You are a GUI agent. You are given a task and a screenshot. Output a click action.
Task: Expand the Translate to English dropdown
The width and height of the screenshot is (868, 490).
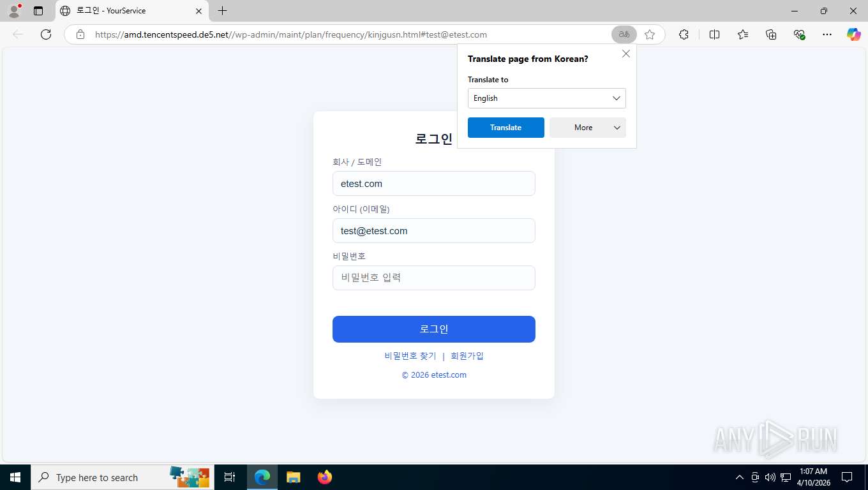coord(547,98)
